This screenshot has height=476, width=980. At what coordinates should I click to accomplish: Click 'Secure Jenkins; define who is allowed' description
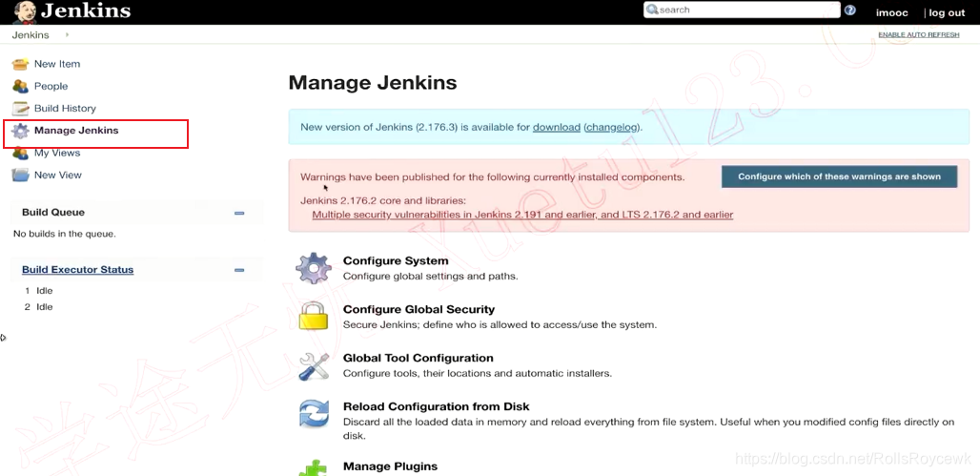[x=500, y=325]
